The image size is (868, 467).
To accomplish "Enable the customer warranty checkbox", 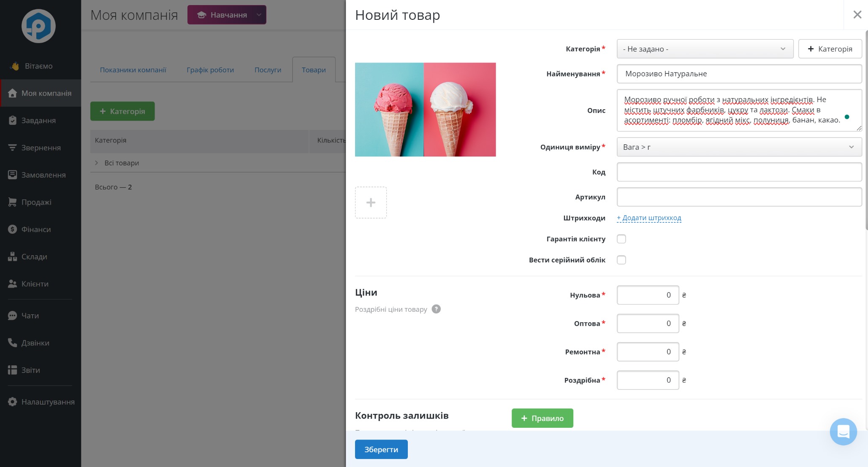I will pyautogui.click(x=621, y=239).
